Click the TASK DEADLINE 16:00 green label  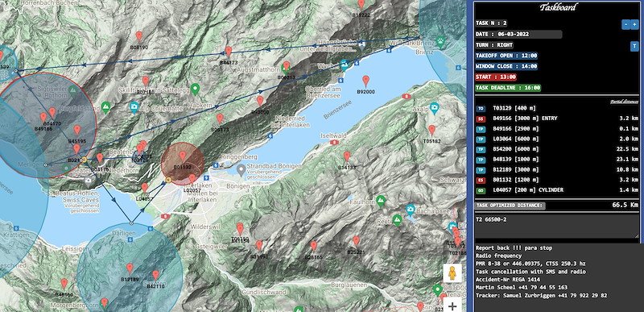[x=508, y=88]
